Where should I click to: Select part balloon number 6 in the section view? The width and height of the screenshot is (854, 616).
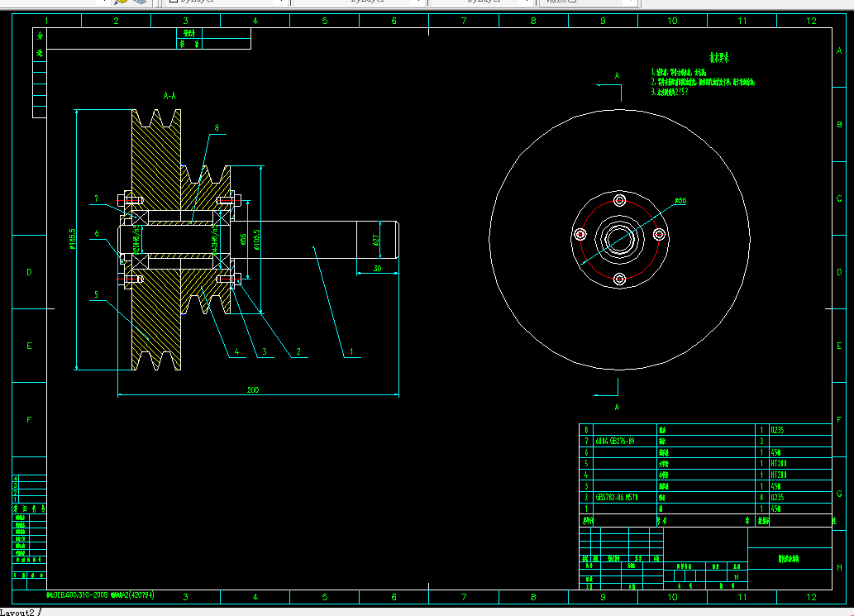coord(97,234)
